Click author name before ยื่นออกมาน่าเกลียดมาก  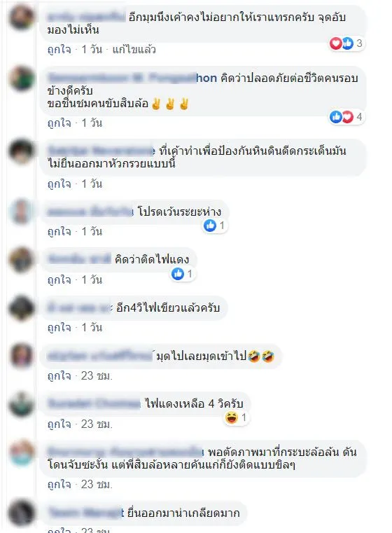click(x=86, y=512)
